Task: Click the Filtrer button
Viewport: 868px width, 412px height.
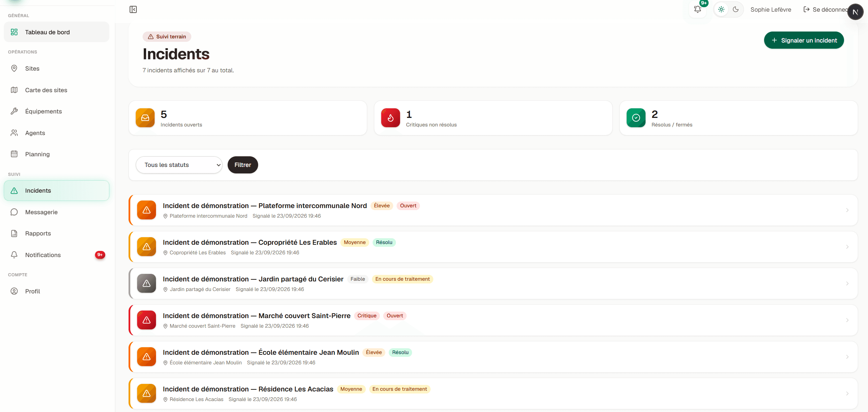Action: [243, 165]
